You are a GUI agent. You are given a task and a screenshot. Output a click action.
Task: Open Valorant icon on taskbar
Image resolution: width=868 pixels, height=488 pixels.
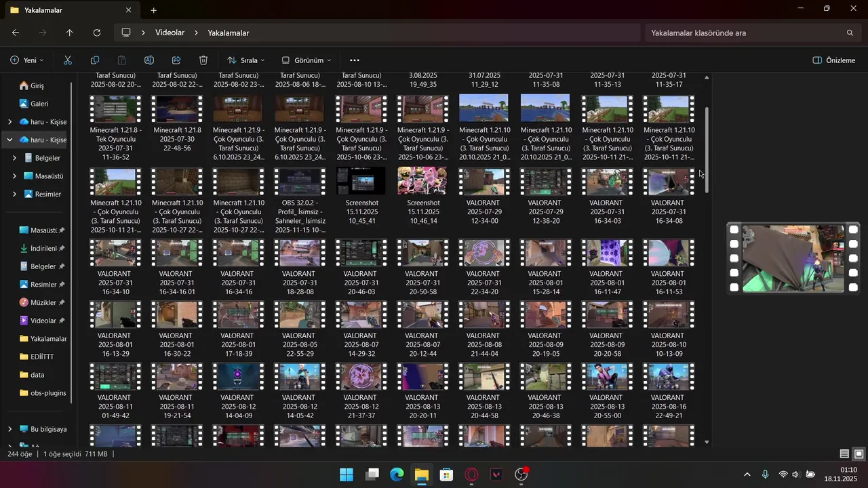point(496,474)
